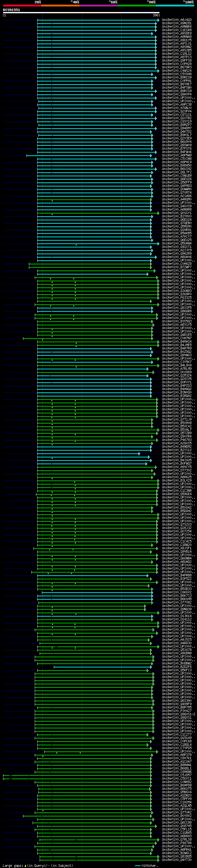Click the query end position 396 marker

155,15
